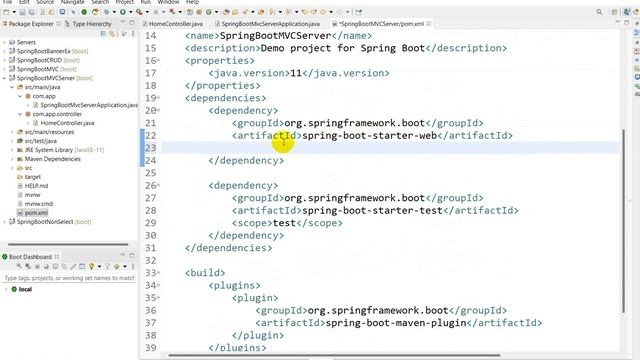Click spring-boot-starter-web artifactId text
Viewport: 640px width, 360px height.
click(370, 136)
